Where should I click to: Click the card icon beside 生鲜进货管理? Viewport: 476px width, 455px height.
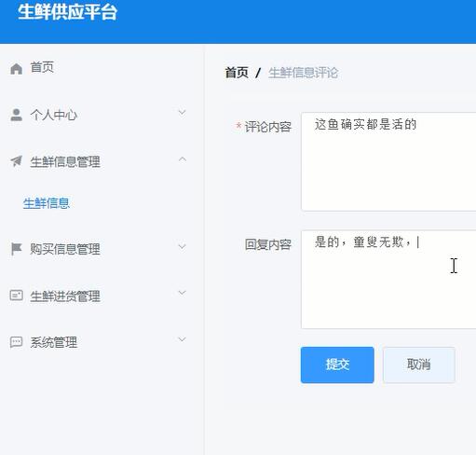16,296
